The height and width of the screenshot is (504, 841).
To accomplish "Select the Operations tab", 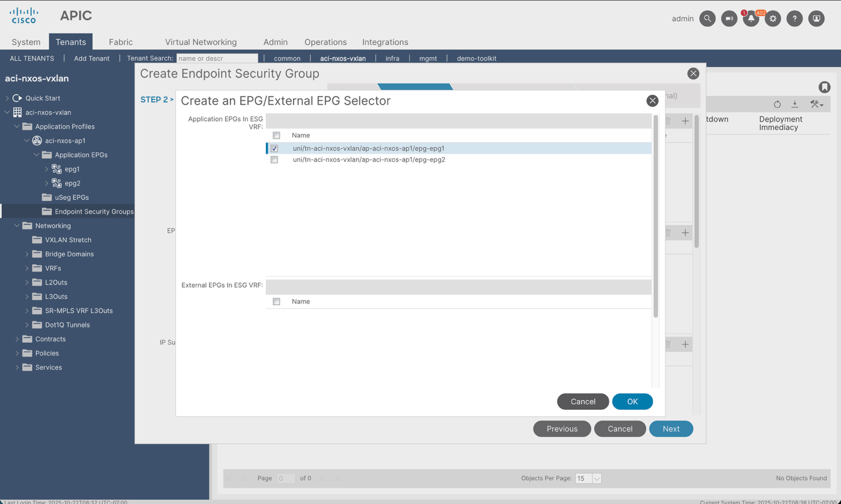I will point(325,42).
